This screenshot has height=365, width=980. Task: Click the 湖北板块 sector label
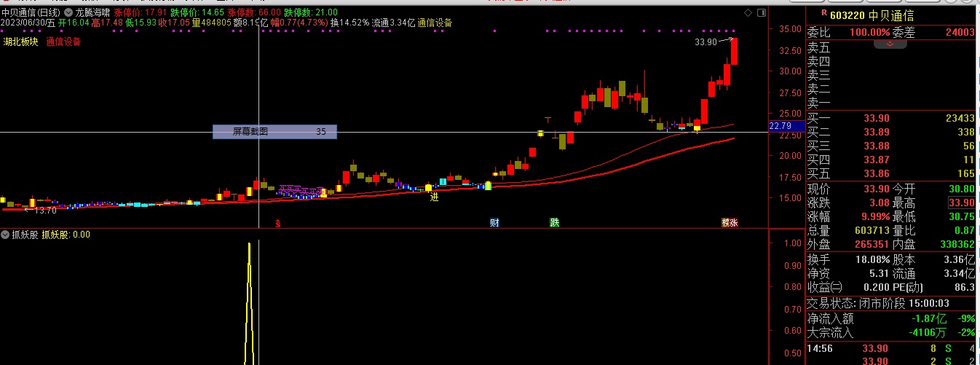pyautogui.click(x=20, y=42)
